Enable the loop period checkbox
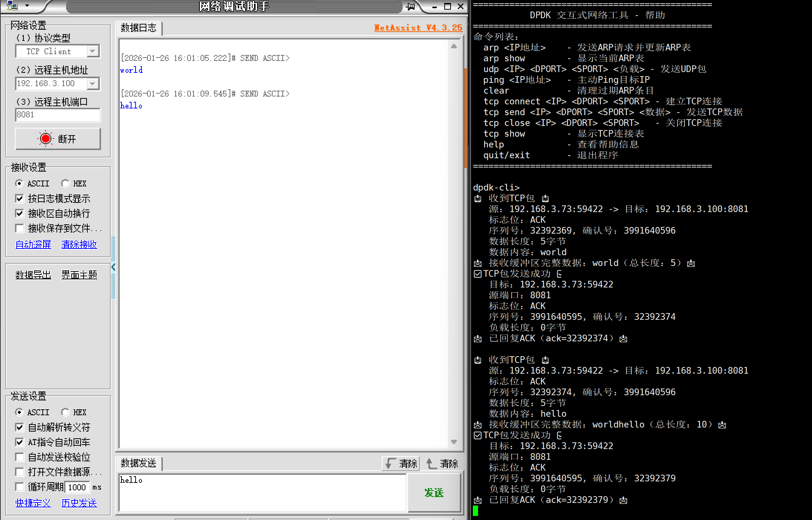812x520 pixels. (x=20, y=487)
